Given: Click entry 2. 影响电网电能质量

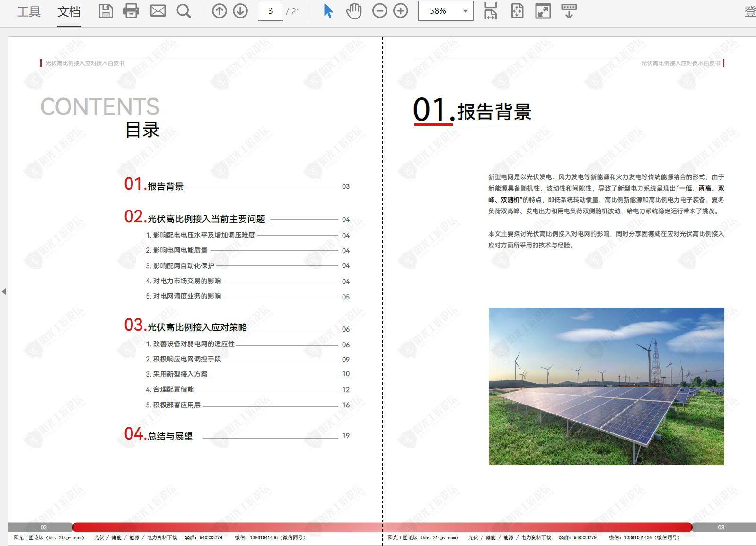Looking at the screenshot, I should pos(176,250).
